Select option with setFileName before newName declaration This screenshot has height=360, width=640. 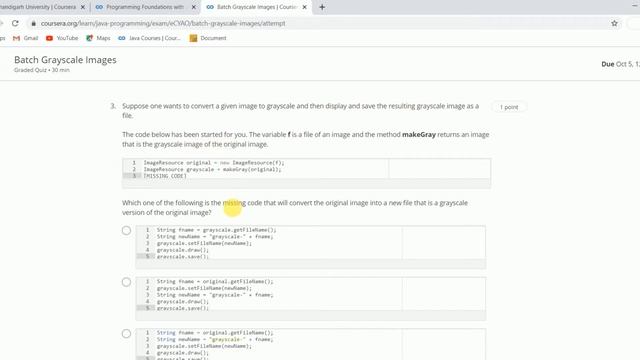(127, 282)
